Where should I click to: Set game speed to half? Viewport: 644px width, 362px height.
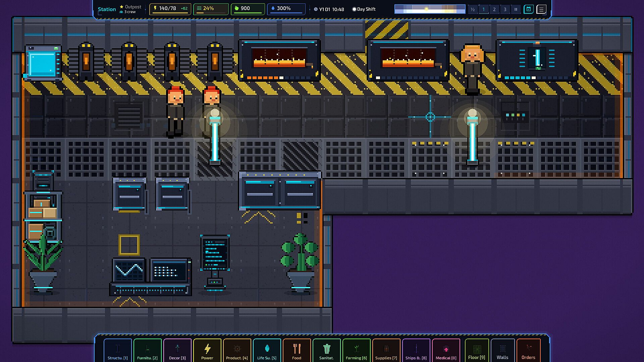pyautogui.click(x=473, y=9)
